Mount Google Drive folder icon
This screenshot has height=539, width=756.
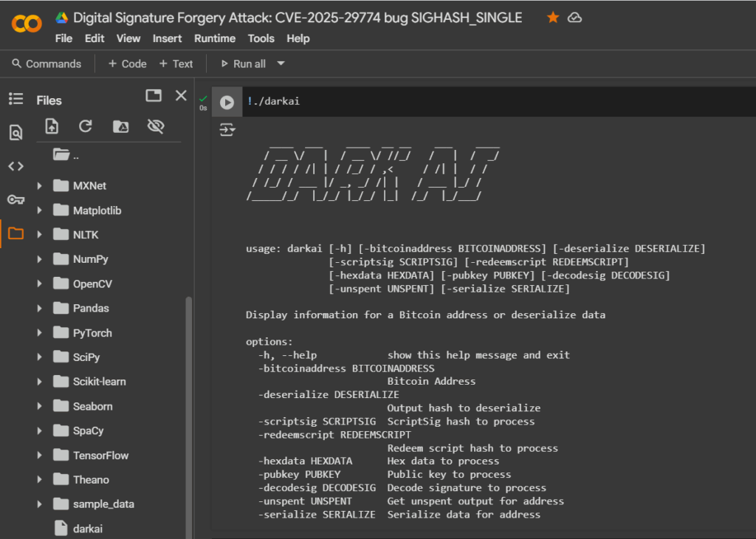click(120, 126)
